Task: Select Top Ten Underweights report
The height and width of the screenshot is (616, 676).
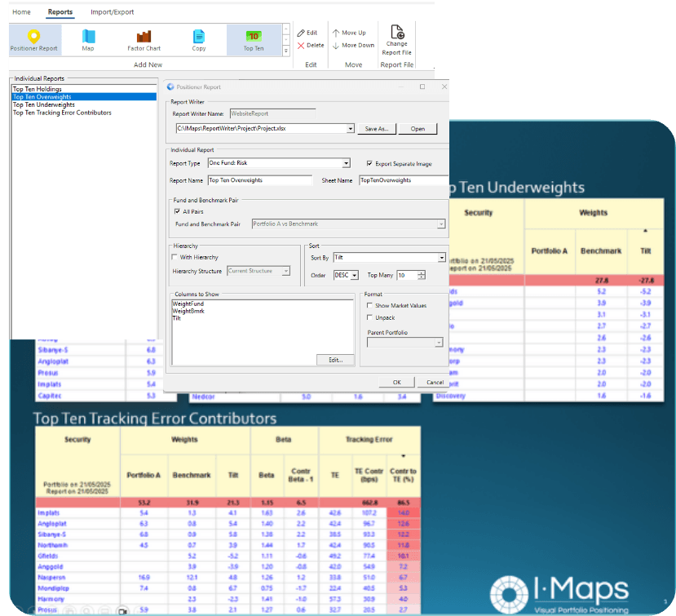Action: [84, 104]
